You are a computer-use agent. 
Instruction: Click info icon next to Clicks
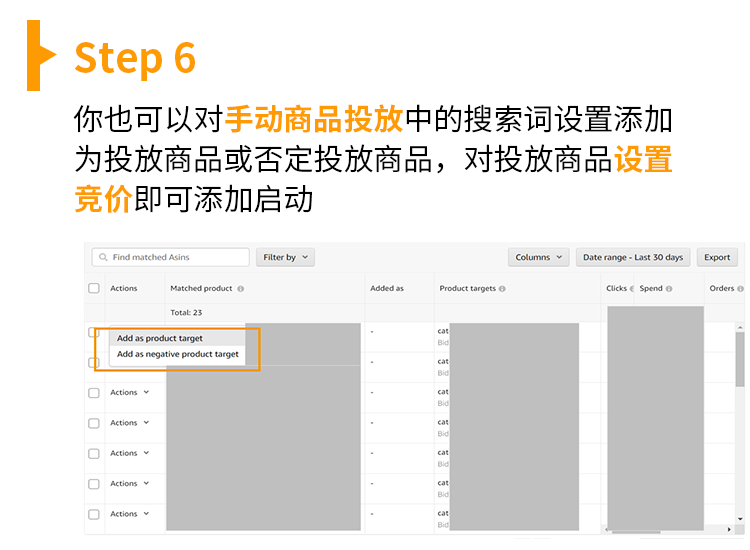tap(633, 289)
